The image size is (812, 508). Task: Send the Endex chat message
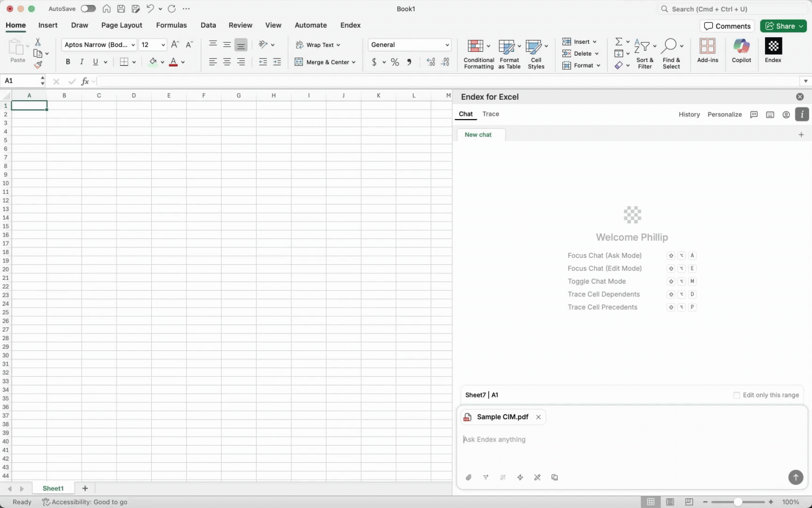pos(796,477)
